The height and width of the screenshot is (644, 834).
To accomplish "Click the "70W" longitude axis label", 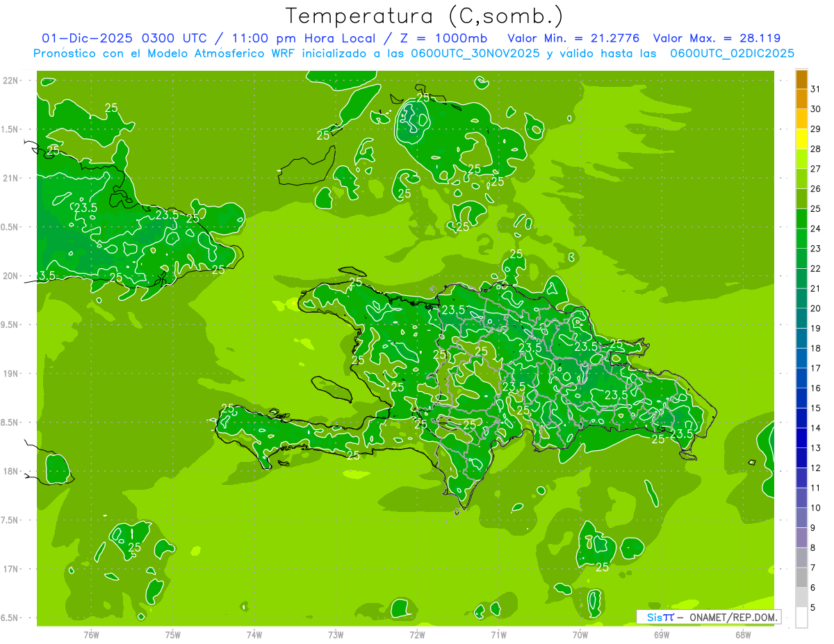I will pyautogui.click(x=580, y=634).
